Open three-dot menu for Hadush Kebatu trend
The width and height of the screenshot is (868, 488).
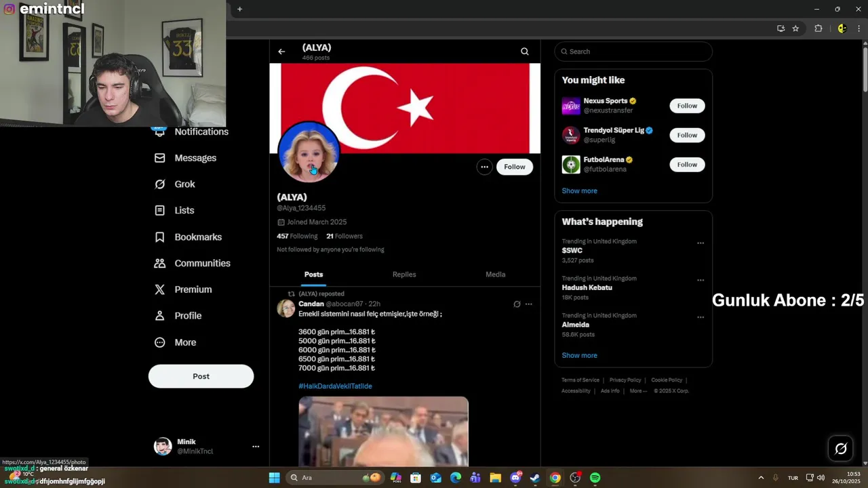[701, 281]
